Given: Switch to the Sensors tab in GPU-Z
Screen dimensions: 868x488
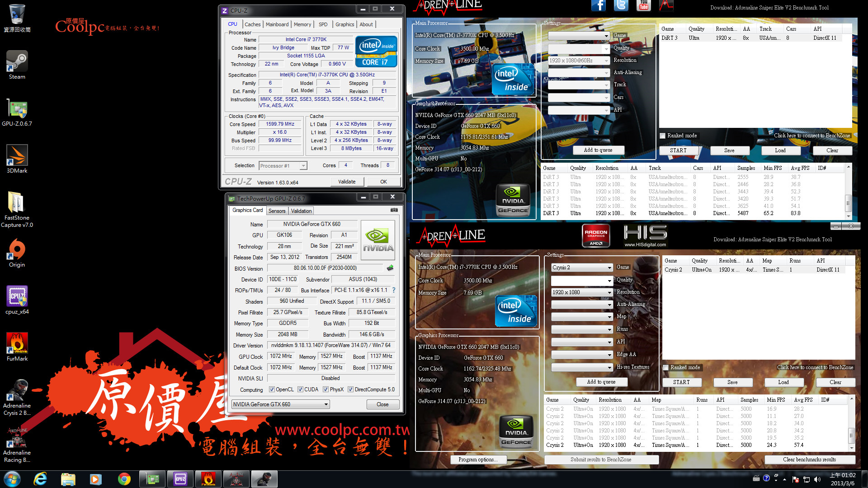Looking at the screenshot, I should coord(277,211).
